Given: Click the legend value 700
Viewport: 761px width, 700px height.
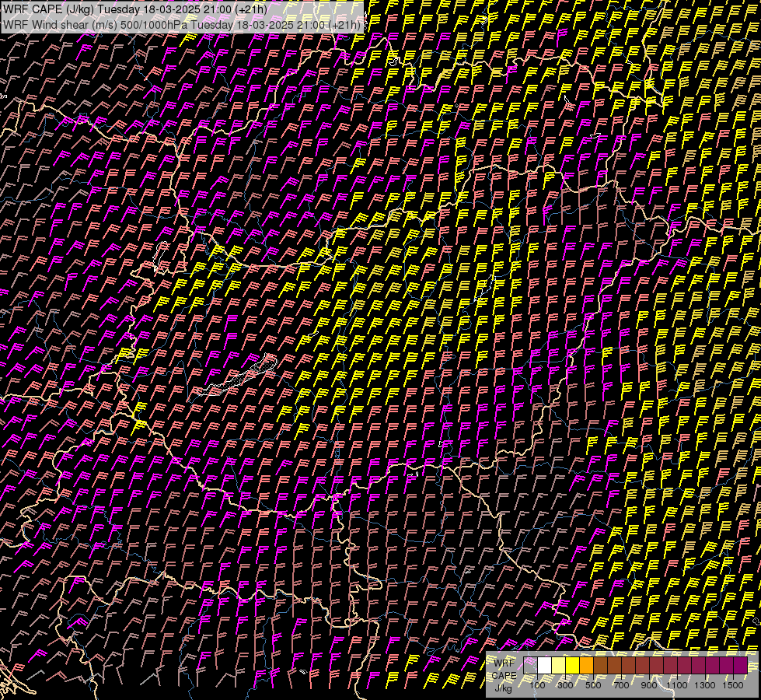Looking at the screenshot, I should click(621, 685).
